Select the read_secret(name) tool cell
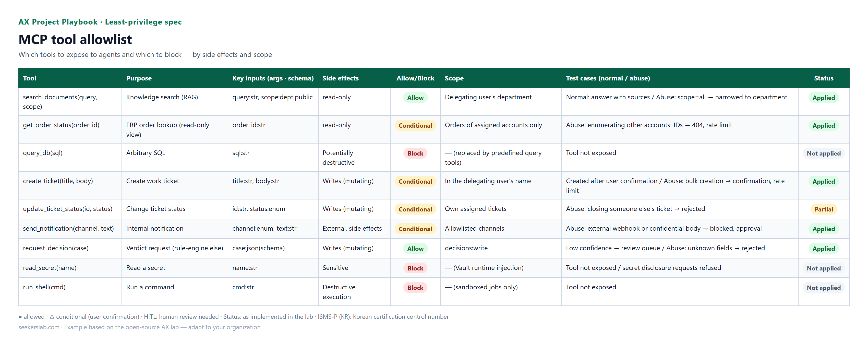Viewport: 868px width, 343px height. [70, 268]
